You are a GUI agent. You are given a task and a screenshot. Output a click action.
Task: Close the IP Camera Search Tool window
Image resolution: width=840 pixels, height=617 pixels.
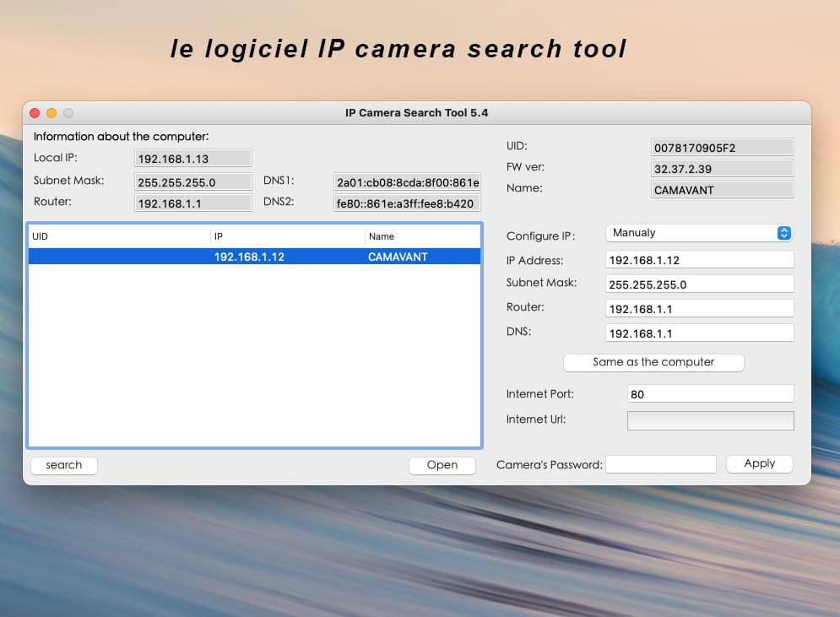[35, 113]
